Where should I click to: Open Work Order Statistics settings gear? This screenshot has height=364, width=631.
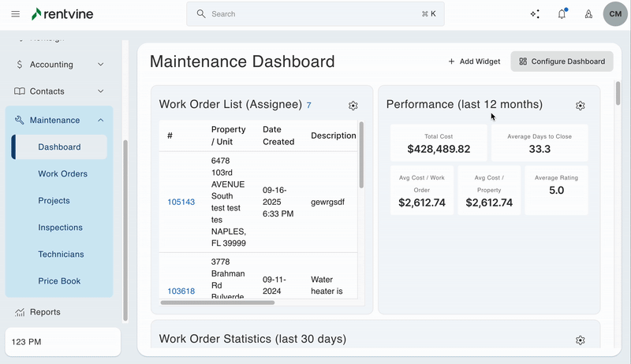[581, 340]
